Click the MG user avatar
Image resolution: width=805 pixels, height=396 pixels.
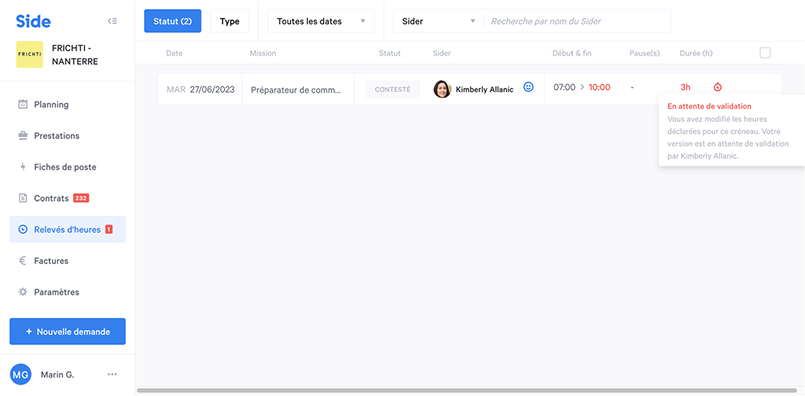[x=21, y=374]
